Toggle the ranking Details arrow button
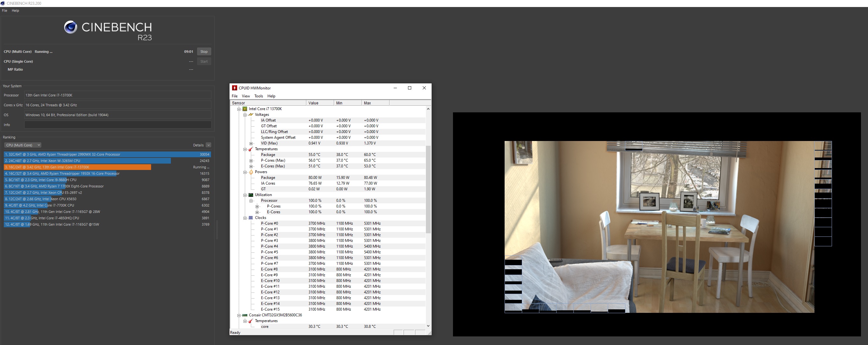This screenshot has width=868, height=345. [208, 145]
